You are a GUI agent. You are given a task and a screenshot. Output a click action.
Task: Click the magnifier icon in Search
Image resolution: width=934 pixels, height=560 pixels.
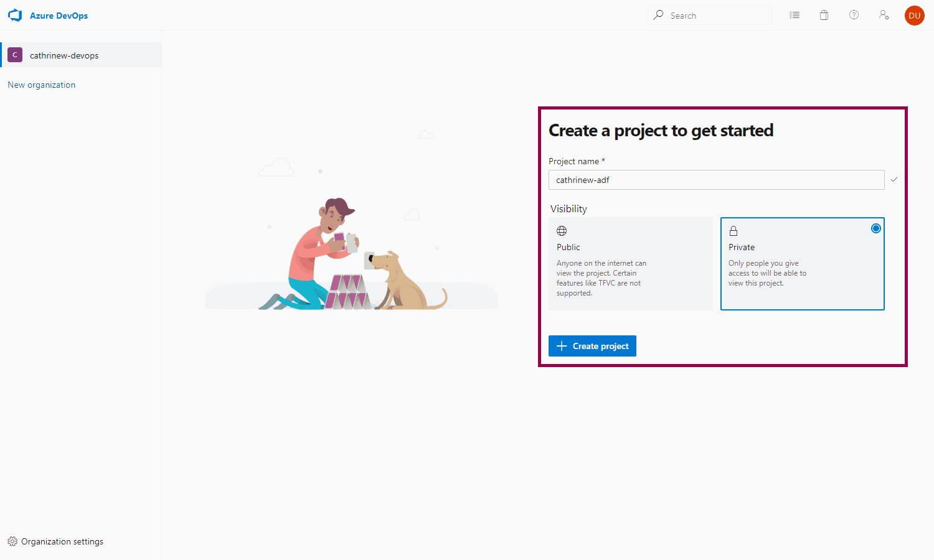[x=658, y=16]
